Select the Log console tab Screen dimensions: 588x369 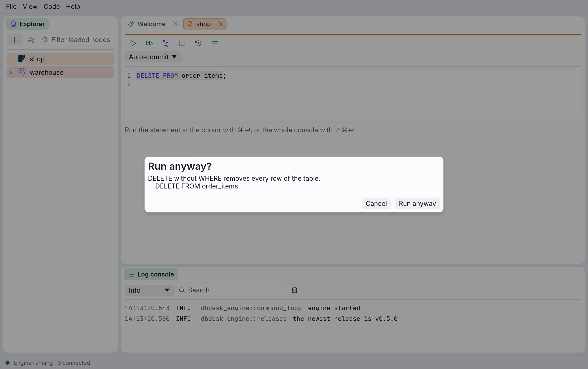click(151, 275)
